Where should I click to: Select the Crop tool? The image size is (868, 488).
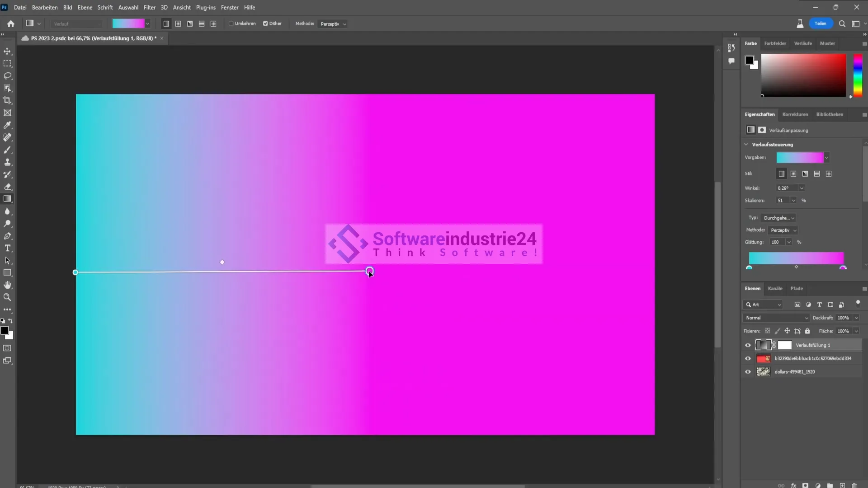coord(7,100)
